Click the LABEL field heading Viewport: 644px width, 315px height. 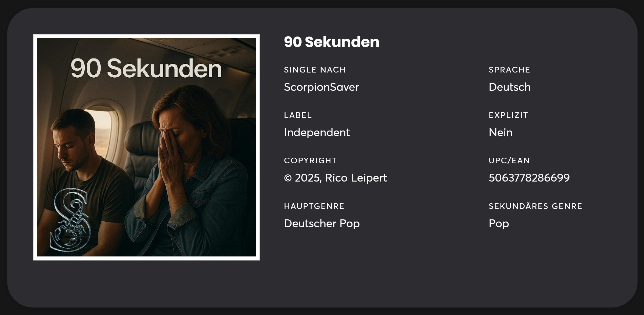click(298, 115)
